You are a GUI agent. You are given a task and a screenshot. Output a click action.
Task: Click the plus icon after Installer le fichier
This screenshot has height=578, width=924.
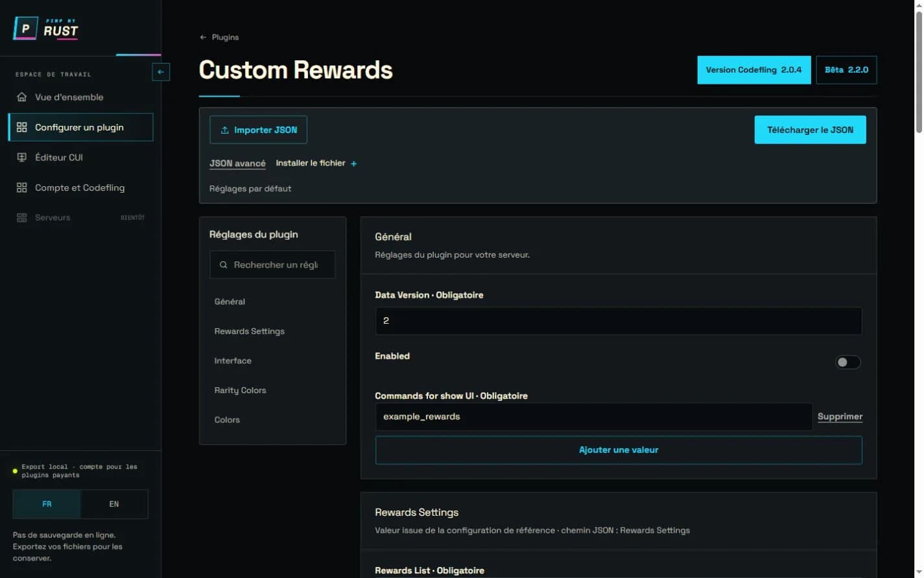[353, 163]
